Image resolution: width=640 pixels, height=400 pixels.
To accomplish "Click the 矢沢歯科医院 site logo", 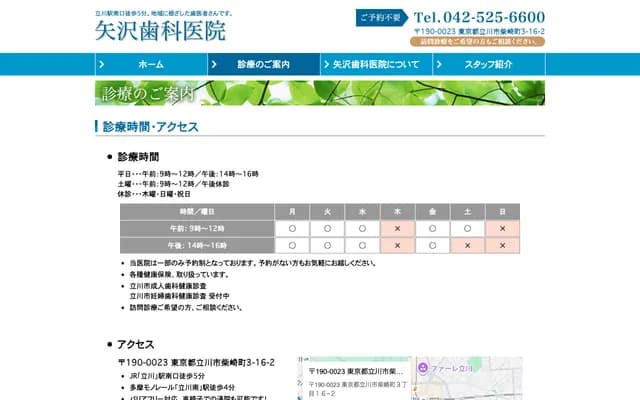I will click(x=160, y=31).
